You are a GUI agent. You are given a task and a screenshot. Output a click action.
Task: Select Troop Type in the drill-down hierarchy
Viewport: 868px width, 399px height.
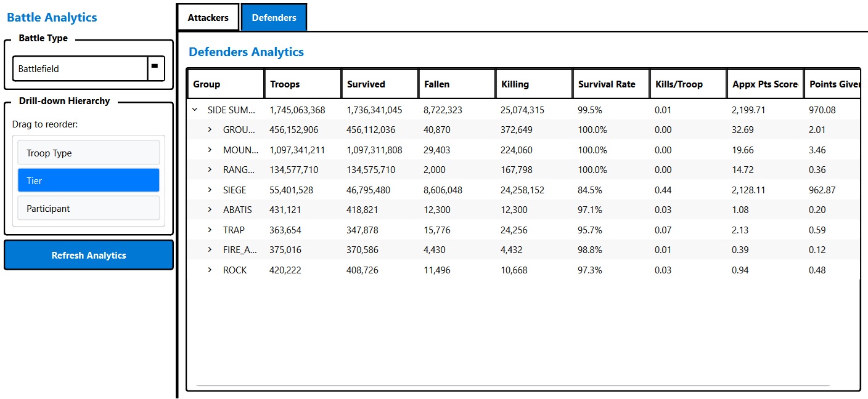click(89, 152)
